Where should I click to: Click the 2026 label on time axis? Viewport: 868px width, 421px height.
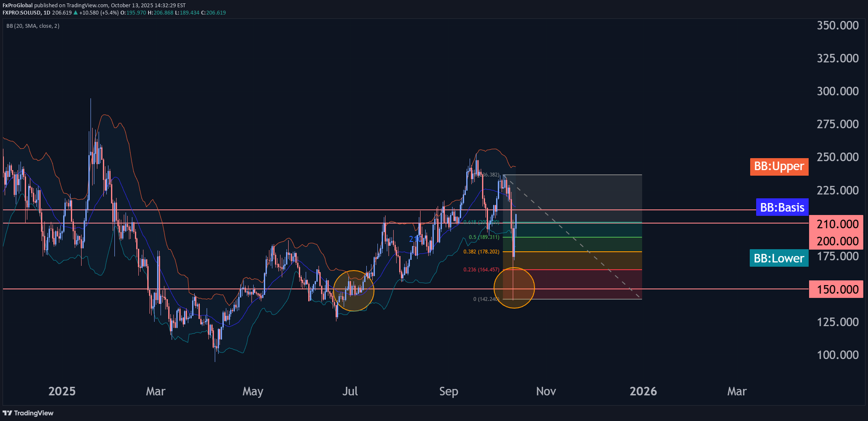coord(643,391)
